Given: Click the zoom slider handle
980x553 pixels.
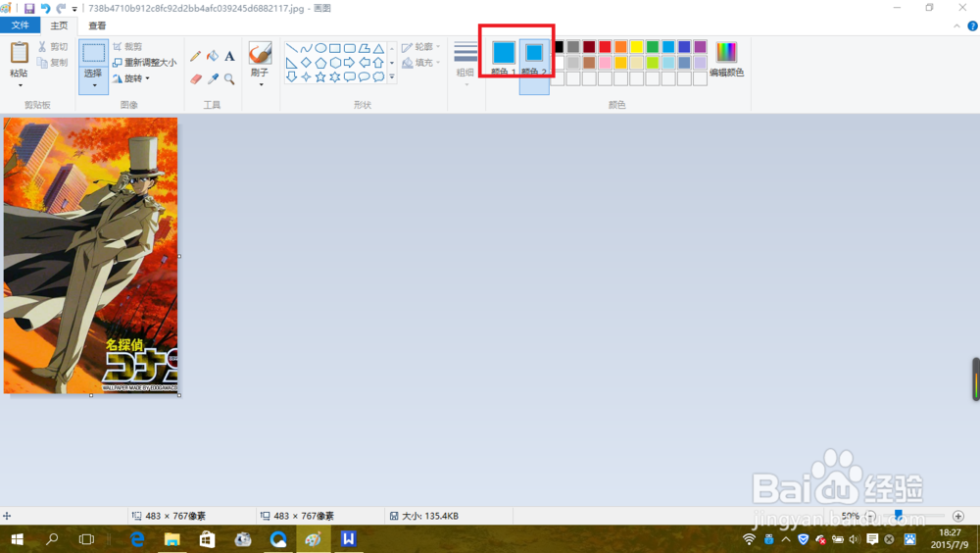Looking at the screenshot, I should click(x=898, y=515).
